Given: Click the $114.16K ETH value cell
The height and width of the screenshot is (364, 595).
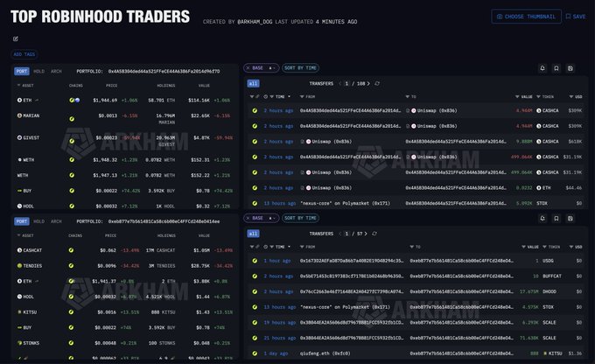Looking at the screenshot, I should point(199,101).
